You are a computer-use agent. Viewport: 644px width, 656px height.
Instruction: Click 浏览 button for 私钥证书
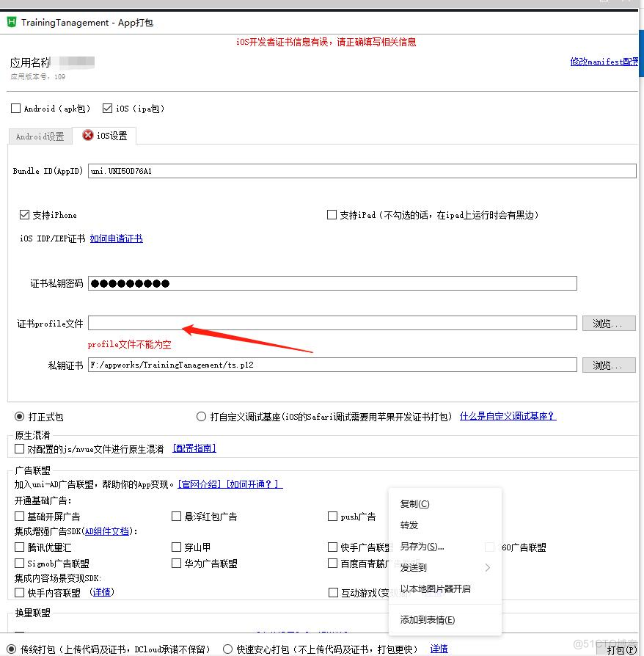609,365
